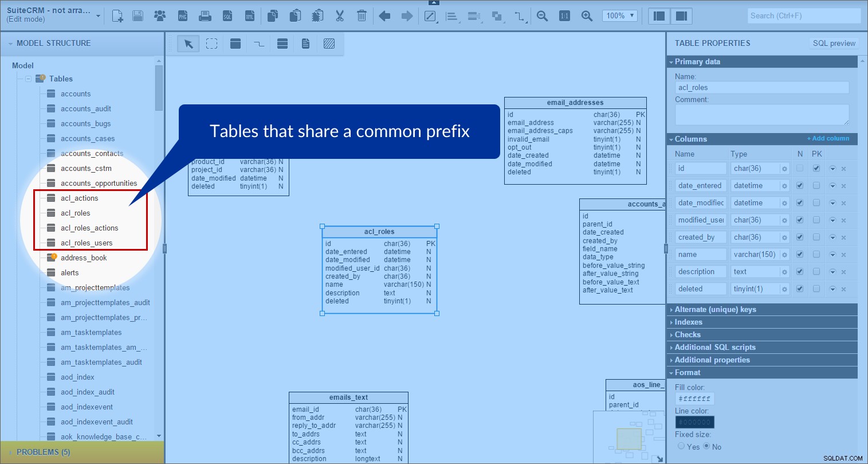Viewport: 868px width, 464px height.
Task: Click the Fill color #ffffff field
Action: [x=694, y=399]
